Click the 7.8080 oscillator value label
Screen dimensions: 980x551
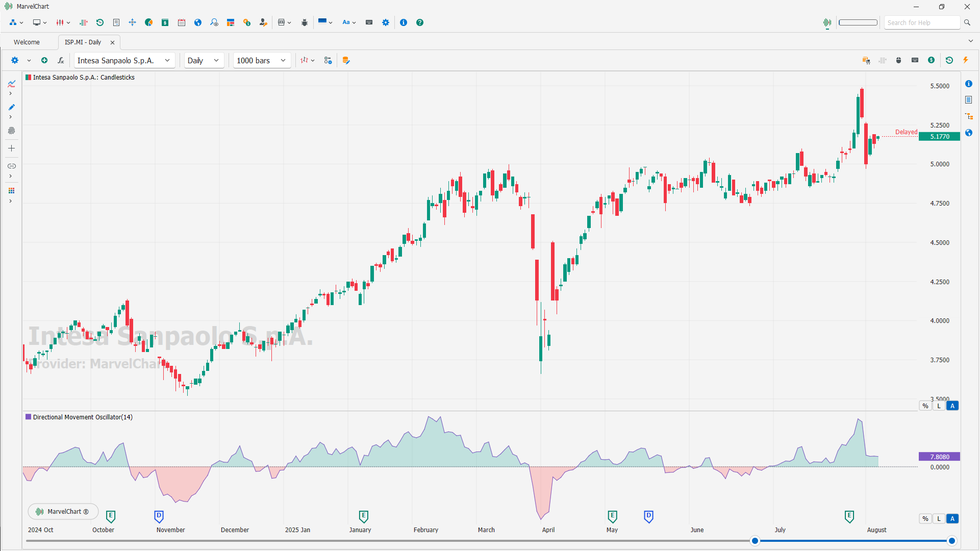click(939, 457)
